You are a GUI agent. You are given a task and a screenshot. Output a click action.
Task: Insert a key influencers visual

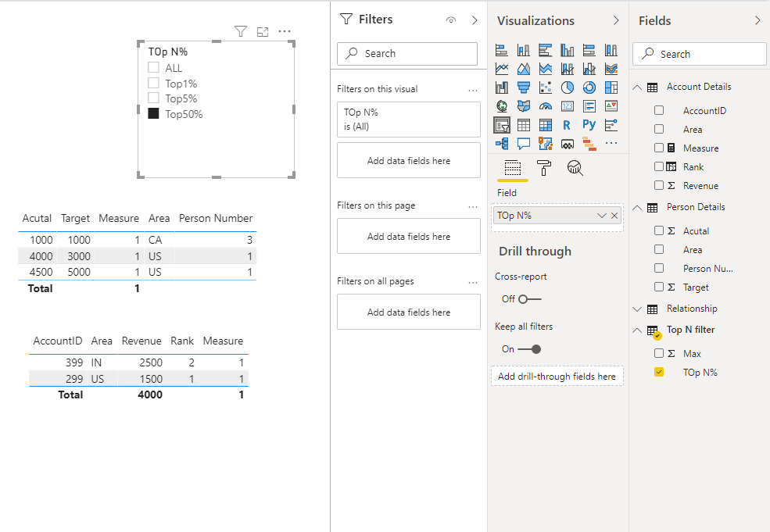click(611, 125)
